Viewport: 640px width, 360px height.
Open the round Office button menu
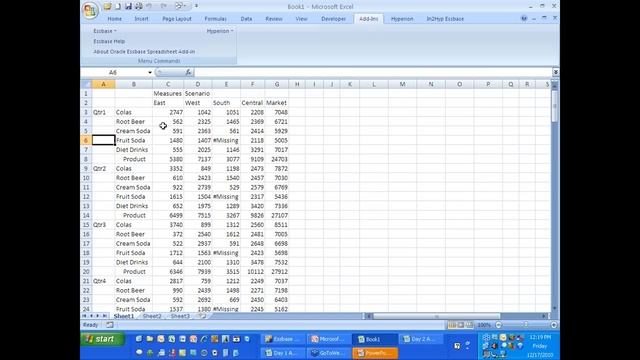(90, 10)
